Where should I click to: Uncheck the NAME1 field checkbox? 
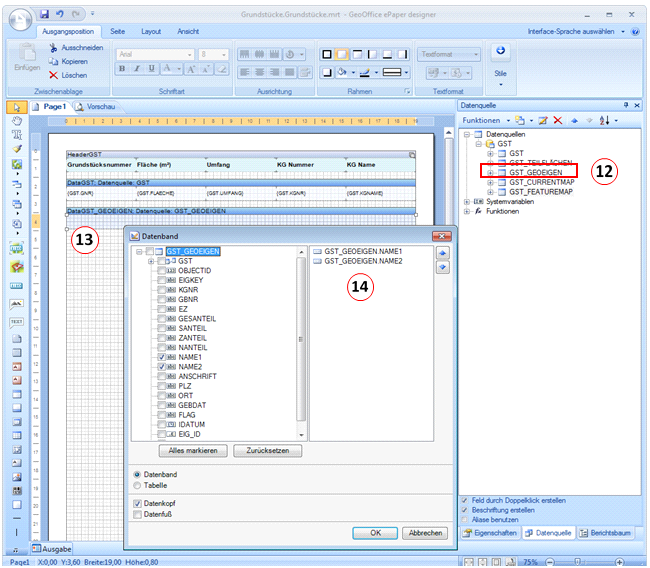click(162, 356)
